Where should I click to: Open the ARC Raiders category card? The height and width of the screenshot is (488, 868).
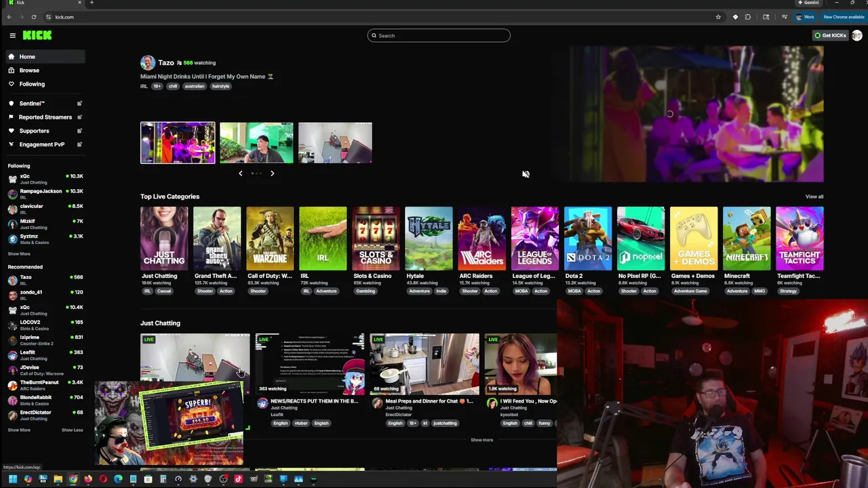click(481, 239)
